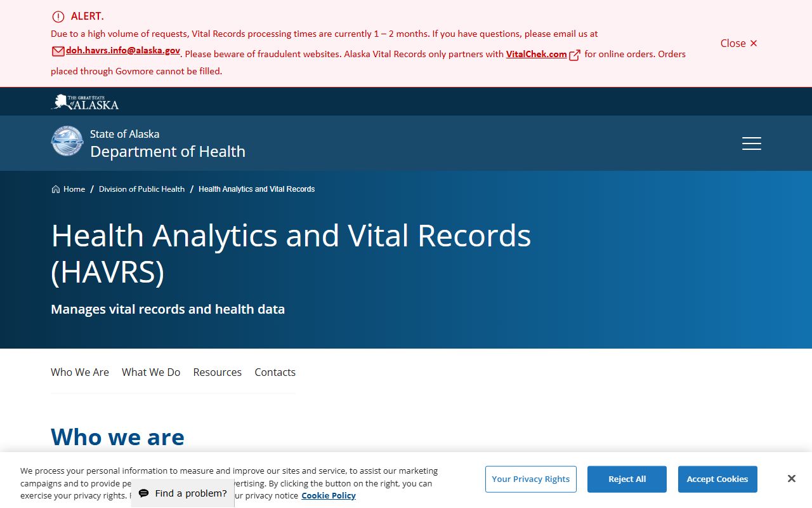
Task: Open the Cookie Policy link
Action: tap(328, 495)
